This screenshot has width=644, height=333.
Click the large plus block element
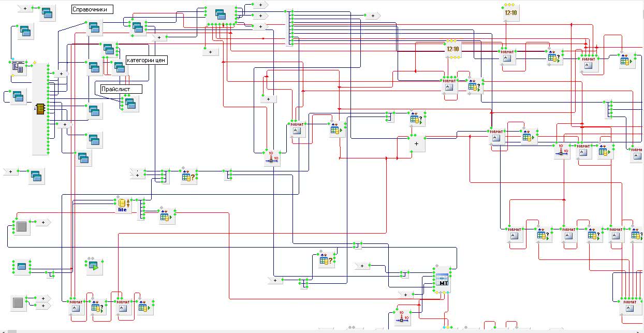tap(416, 143)
